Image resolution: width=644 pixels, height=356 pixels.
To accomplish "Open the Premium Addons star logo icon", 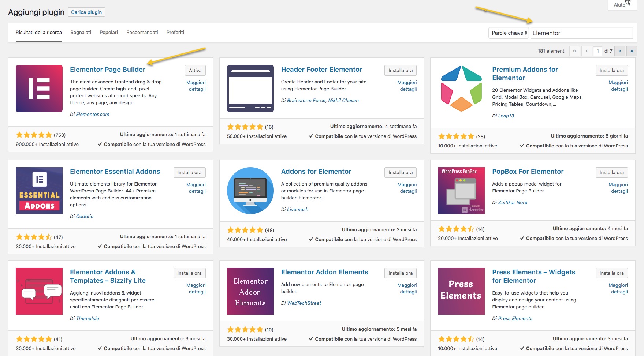I will (x=461, y=89).
